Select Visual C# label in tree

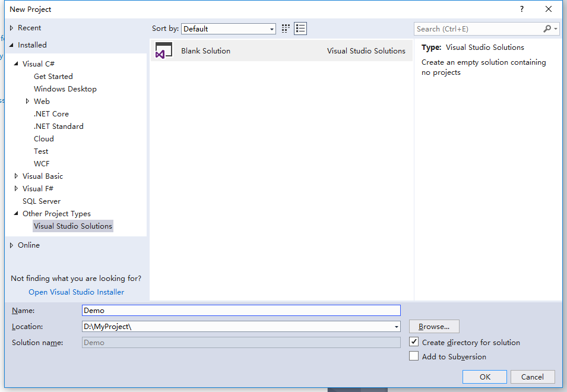coord(39,64)
